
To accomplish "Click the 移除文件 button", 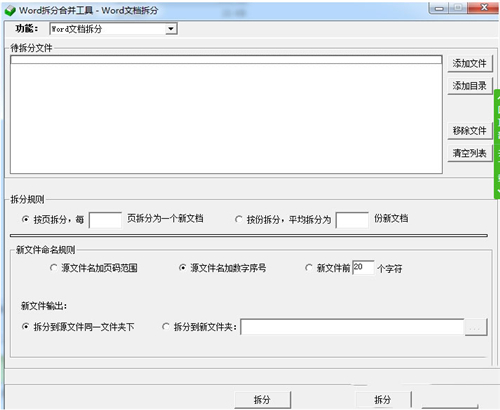I will pyautogui.click(x=469, y=130).
